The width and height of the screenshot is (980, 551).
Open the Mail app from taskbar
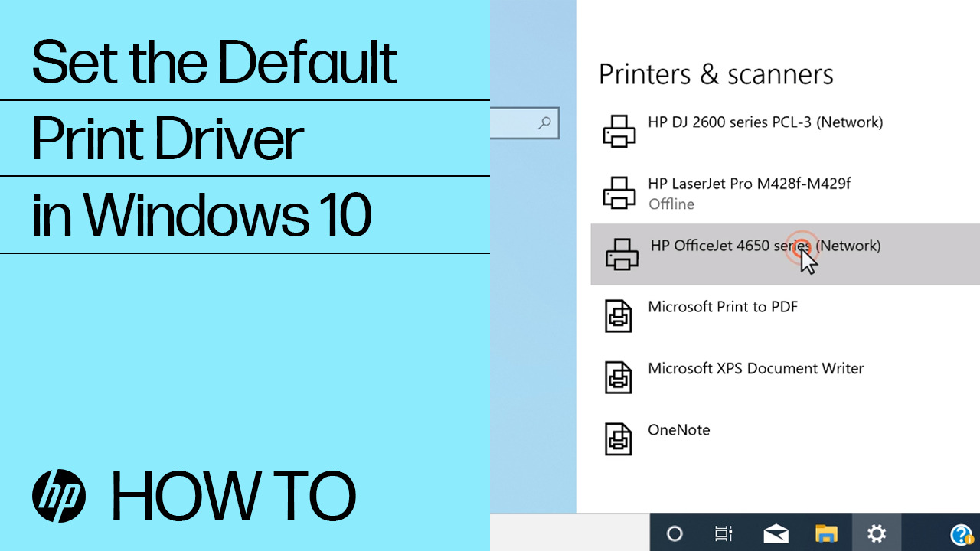[x=776, y=533]
